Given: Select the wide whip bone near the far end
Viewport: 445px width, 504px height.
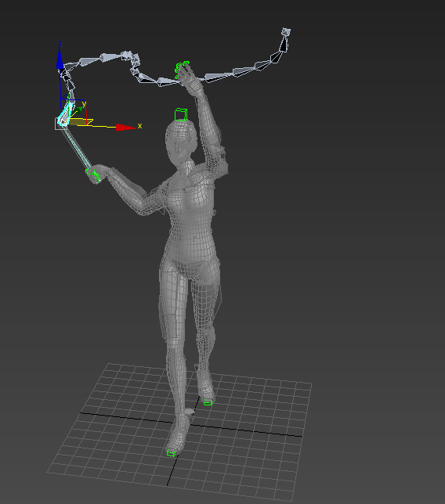Looking at the screenshot, I should point(276,57).
